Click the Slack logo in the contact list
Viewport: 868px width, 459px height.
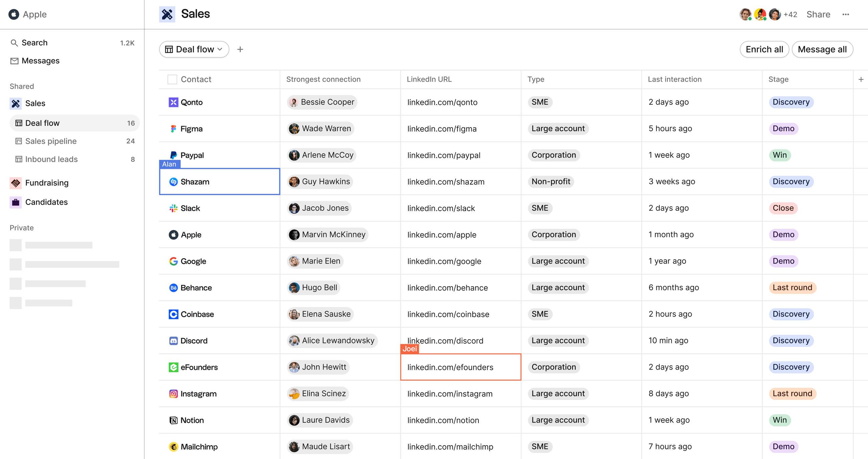(x=173, y=208)
